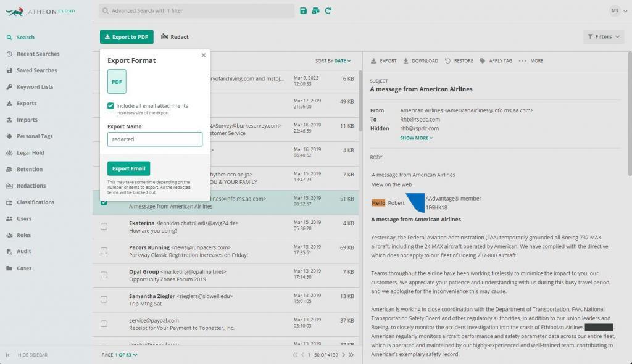Close the Export Format popup
This screenshot has height=364, width=632.
click(x=204, y=55)
